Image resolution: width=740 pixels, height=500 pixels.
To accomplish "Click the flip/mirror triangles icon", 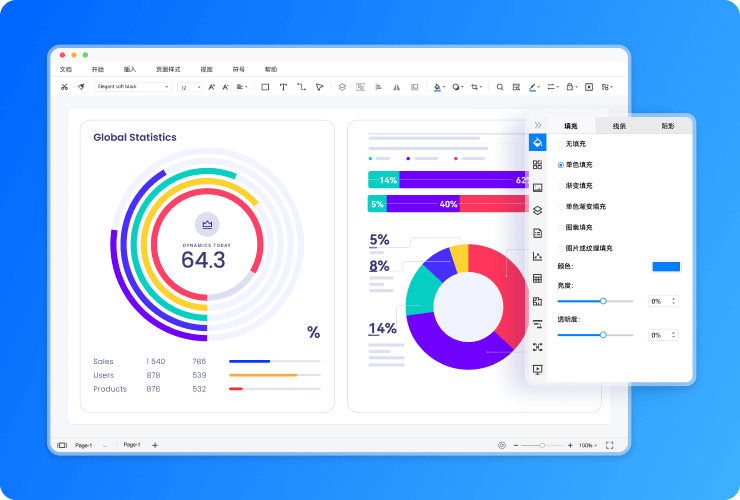I will [x=396, y=87].
